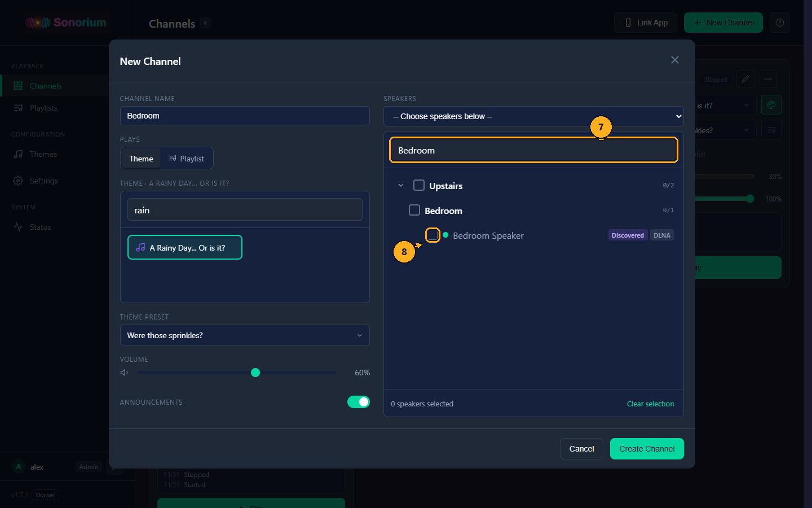Click the volume speaker icon beside slider
This screenshot has height=508, width=812.
tap(125, 373)
